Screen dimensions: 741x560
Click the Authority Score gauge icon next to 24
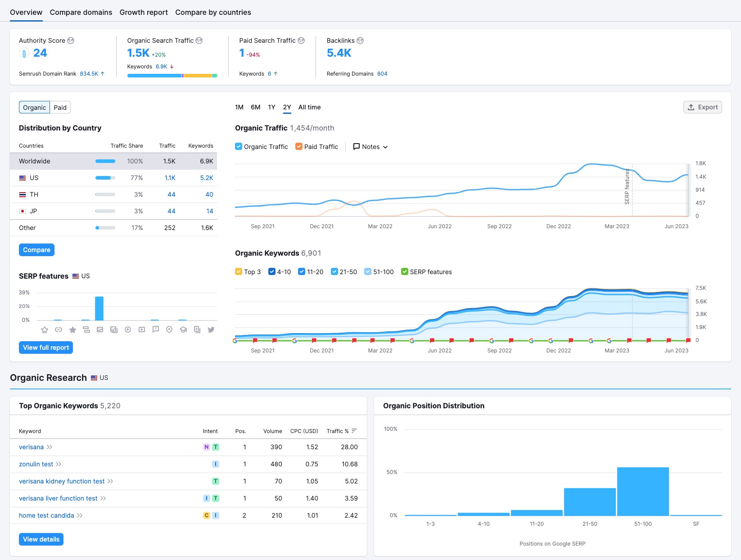pyautogui.click(x=24, y=53)
